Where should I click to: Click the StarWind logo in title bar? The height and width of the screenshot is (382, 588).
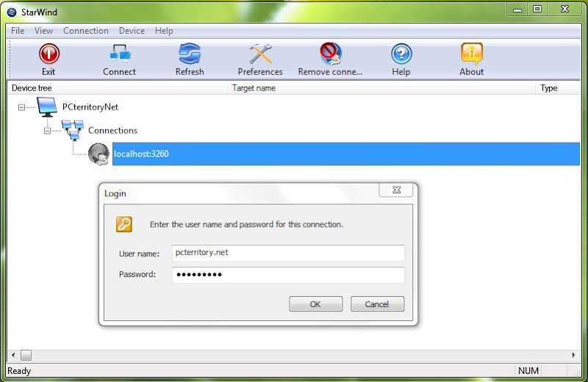click(x=12, y=12)
